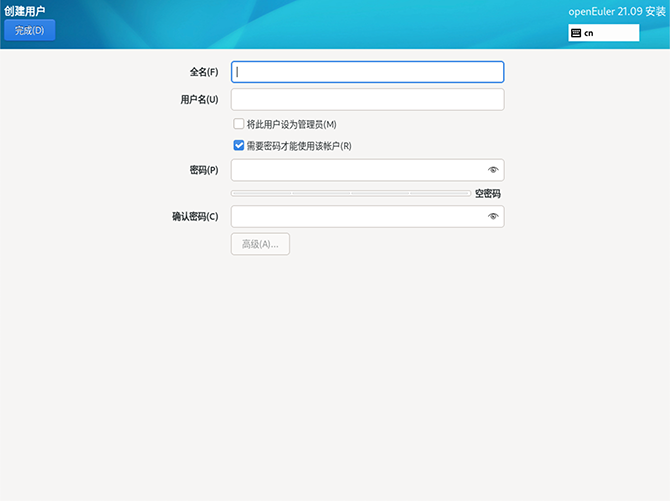
Task: Focus the 全名 text field
Action: [x=367, y=72]
